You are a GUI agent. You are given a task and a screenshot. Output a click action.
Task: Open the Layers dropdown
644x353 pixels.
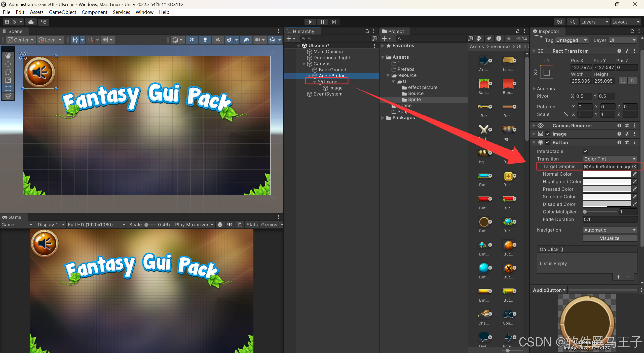pyautogui.click(x=594, y=22)
